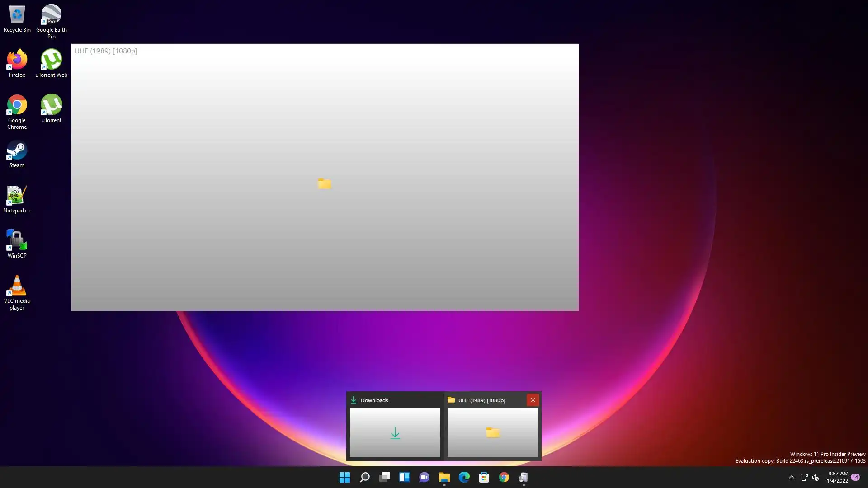The image size is (868, 488).
Task: Toggle muted volume tray icon
Action: click(816, 477)
